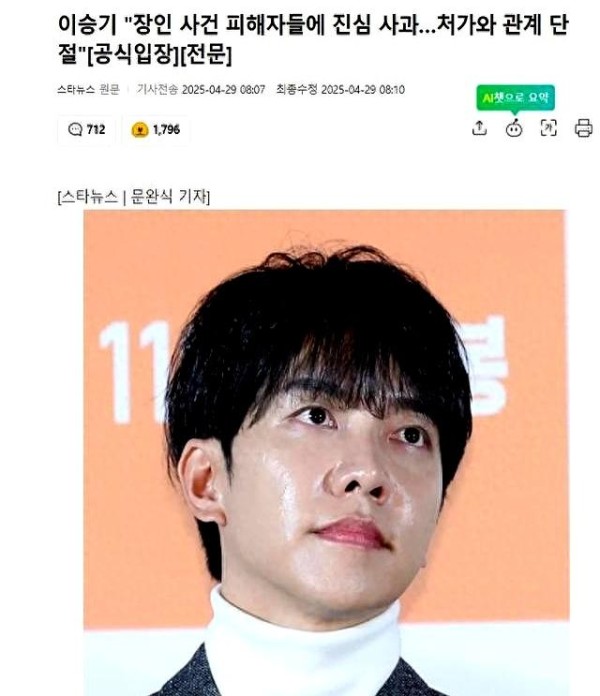Image resolution: width=600 pixels, height=696 pixels.
Task: Select the green AI챗으로 요약 badge
Action: tap(515, 98)
